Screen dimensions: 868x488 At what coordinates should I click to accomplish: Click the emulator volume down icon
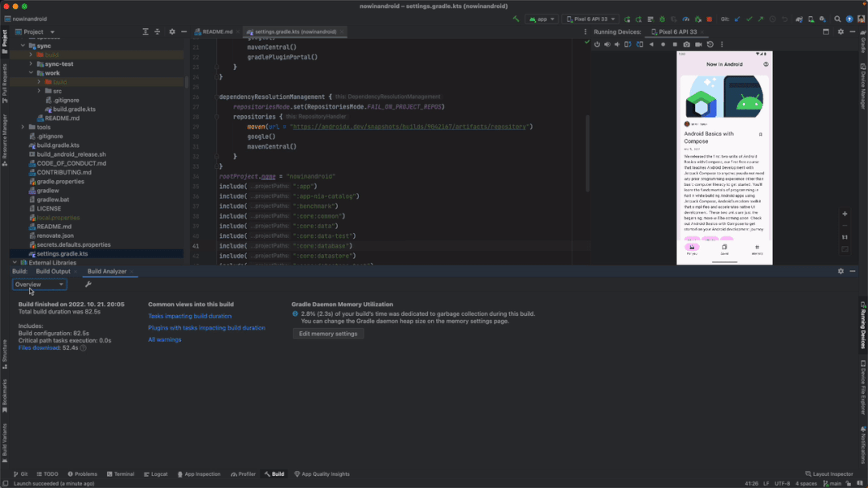617,44
